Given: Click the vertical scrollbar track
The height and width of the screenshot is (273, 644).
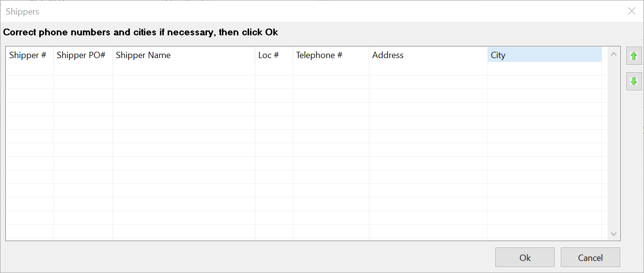Looking at the screenshot, I should coord(613,145).
